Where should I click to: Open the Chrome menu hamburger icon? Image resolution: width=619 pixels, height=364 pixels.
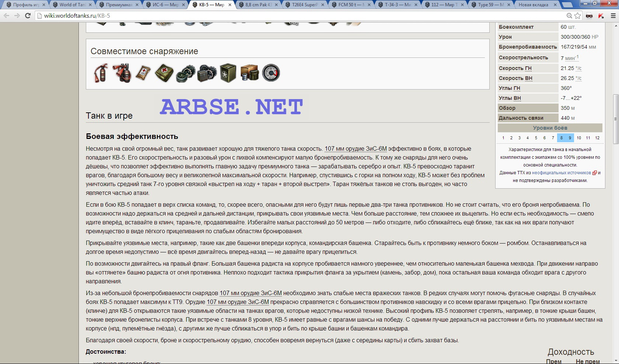point(613,15)
